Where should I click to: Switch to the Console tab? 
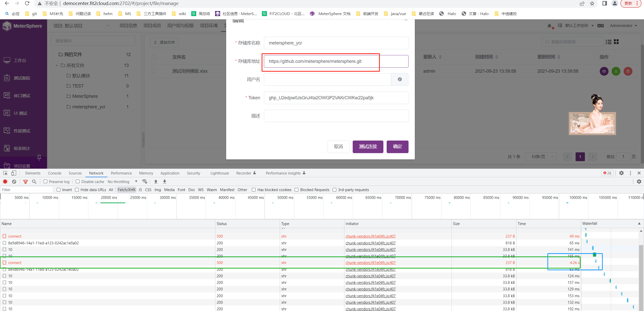[55, 173]
